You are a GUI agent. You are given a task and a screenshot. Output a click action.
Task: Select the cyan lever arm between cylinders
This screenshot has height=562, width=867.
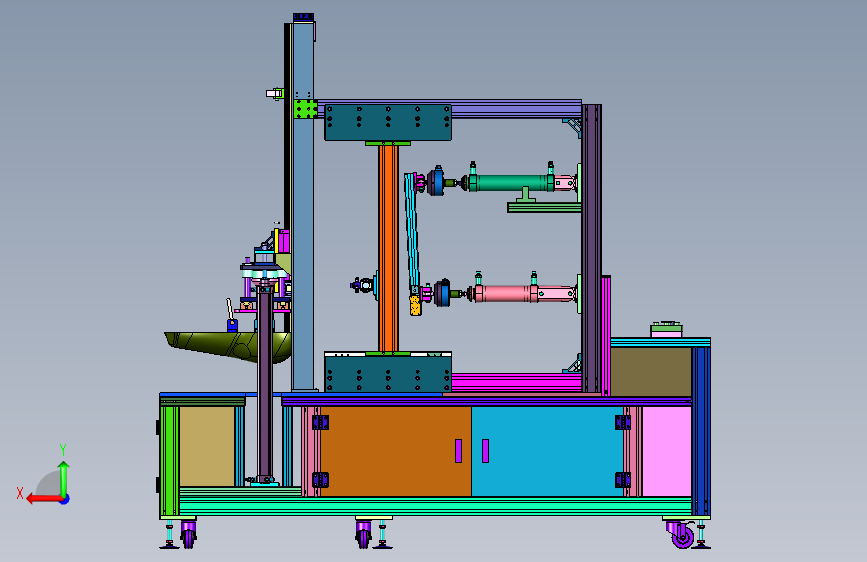412,232
